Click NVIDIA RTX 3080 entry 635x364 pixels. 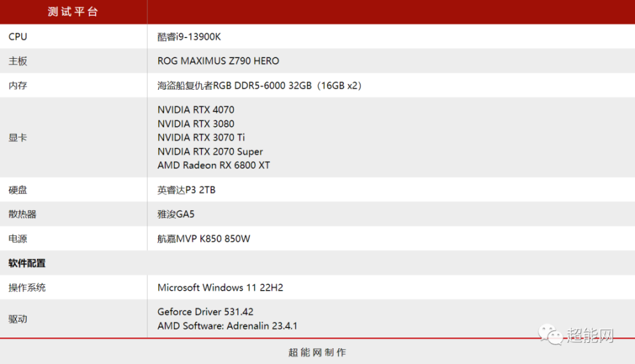tap(196, 124)
